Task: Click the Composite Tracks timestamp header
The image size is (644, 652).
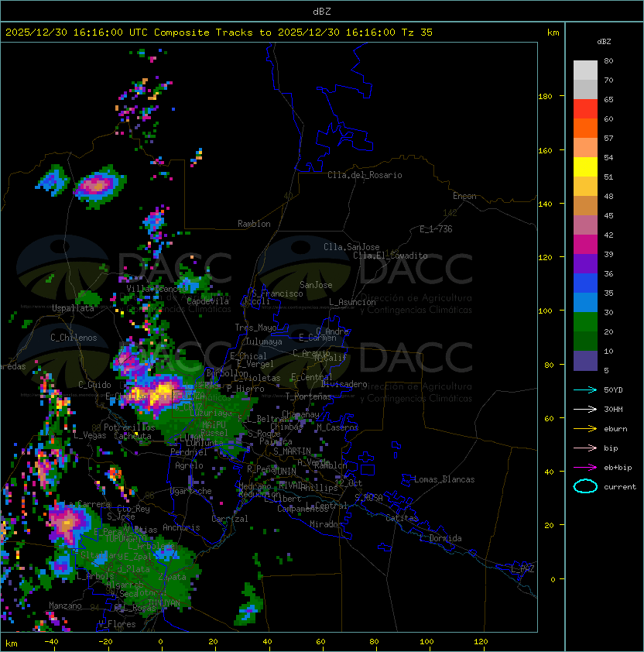Action: point(219,33)
